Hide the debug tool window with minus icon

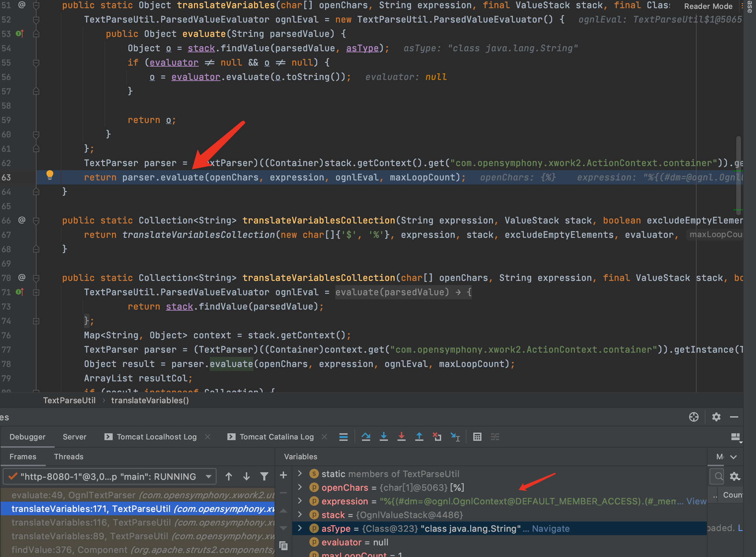coord(734,417)
